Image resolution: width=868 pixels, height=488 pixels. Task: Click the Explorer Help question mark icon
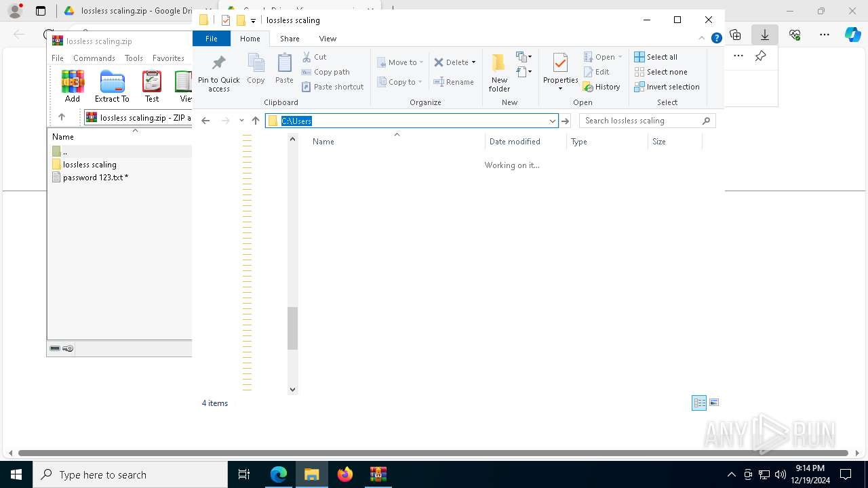click(x=716, y=39)
